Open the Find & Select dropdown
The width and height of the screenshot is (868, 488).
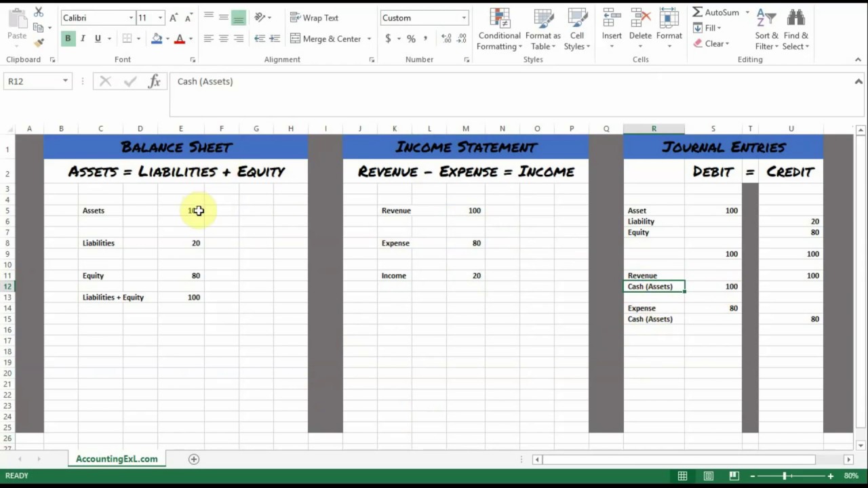click(x=795, y=29)
